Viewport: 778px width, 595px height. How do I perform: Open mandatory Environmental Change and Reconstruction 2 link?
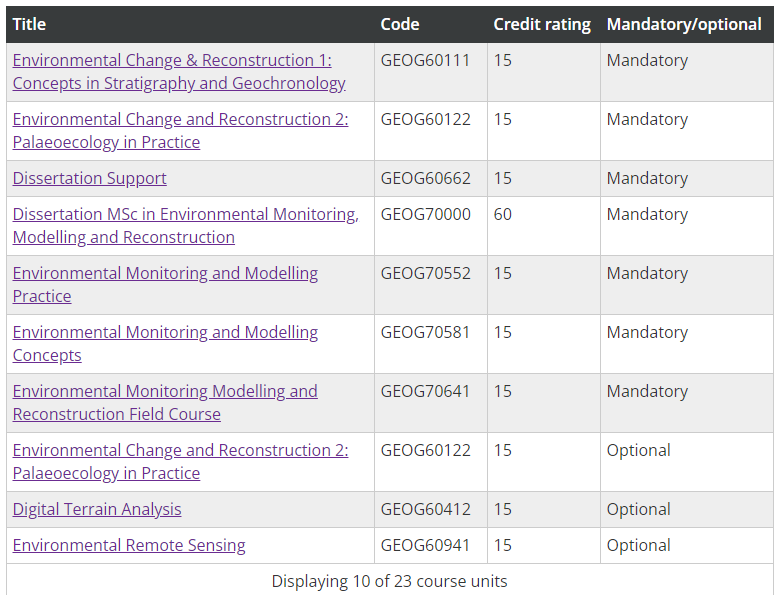(x=180, y=131)
